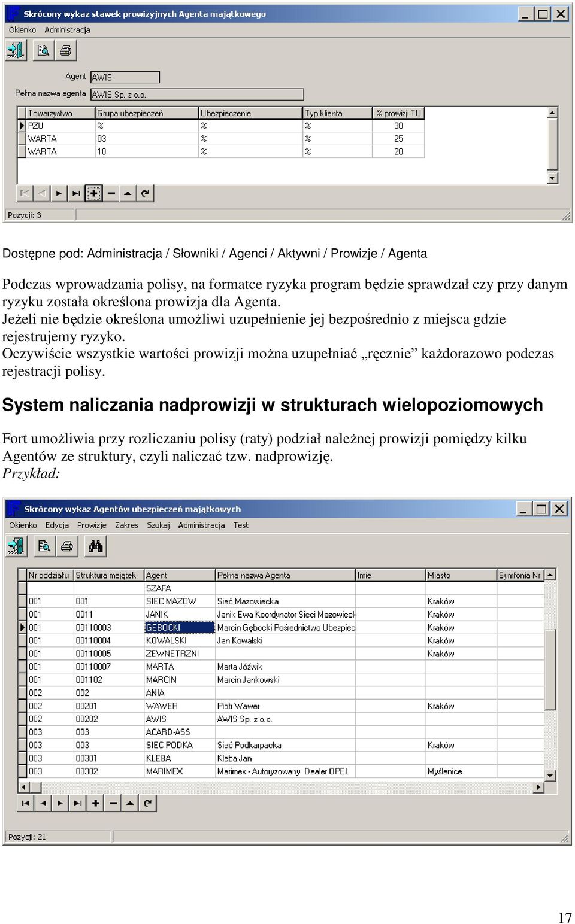Click the Pełna nazwa agenta field

click(x=197, y=95)
